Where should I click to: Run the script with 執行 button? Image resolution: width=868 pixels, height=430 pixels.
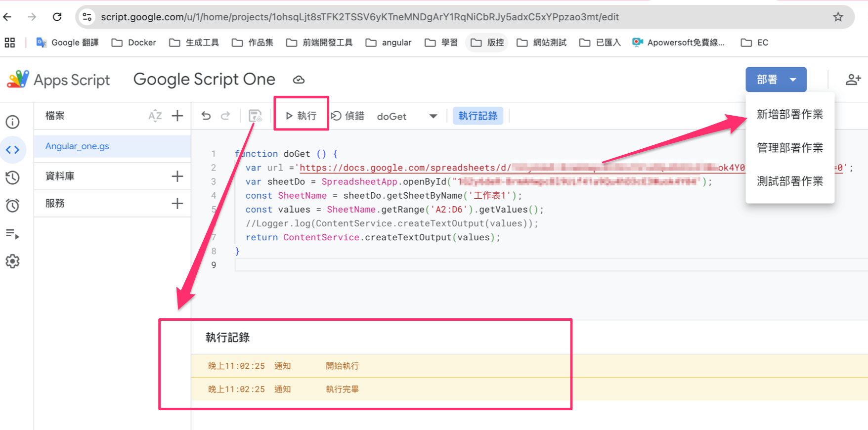301,116
